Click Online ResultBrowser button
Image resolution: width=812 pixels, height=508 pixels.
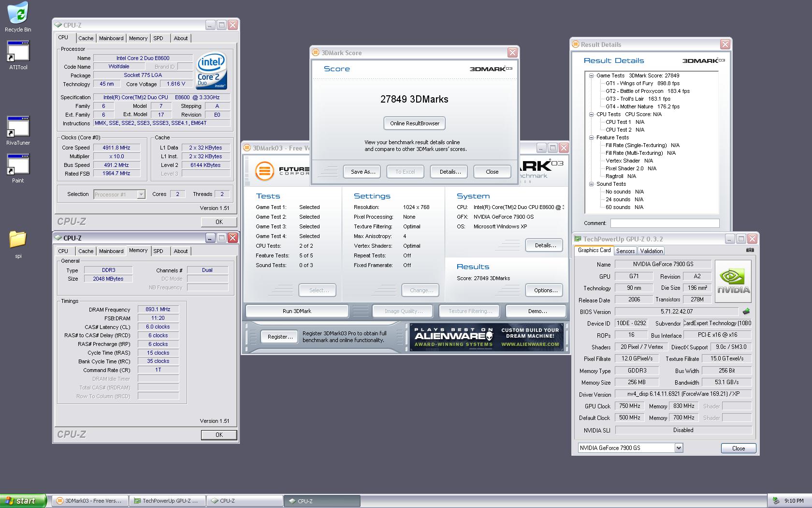(x=415, y=123)
